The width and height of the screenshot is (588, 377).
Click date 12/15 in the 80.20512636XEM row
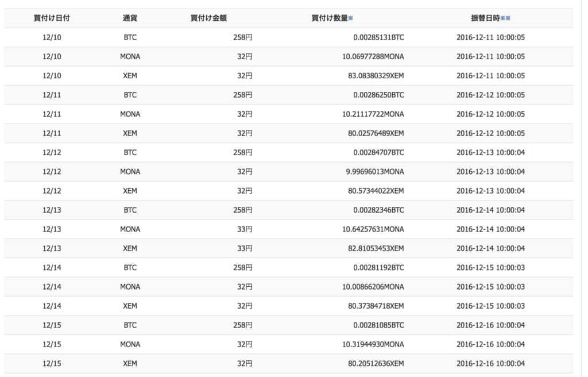point(52,363)
